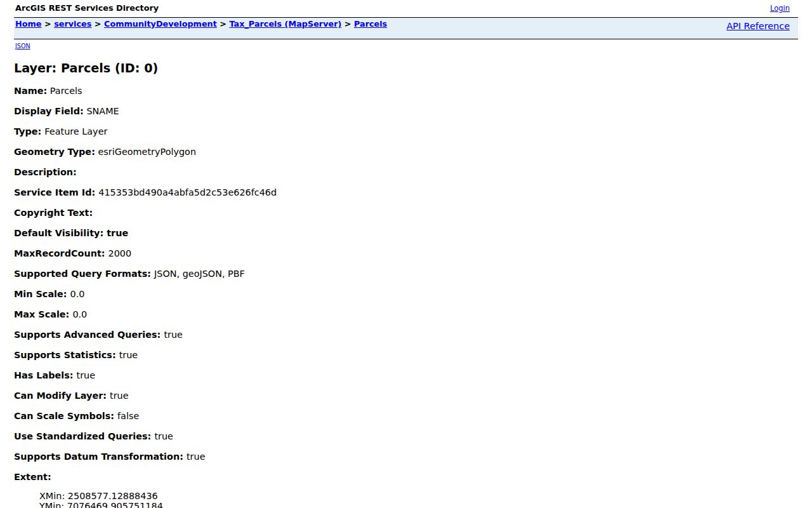This screenshot has width=812, height=508.
Task: Click the Description: label
Action: point(45,172)
